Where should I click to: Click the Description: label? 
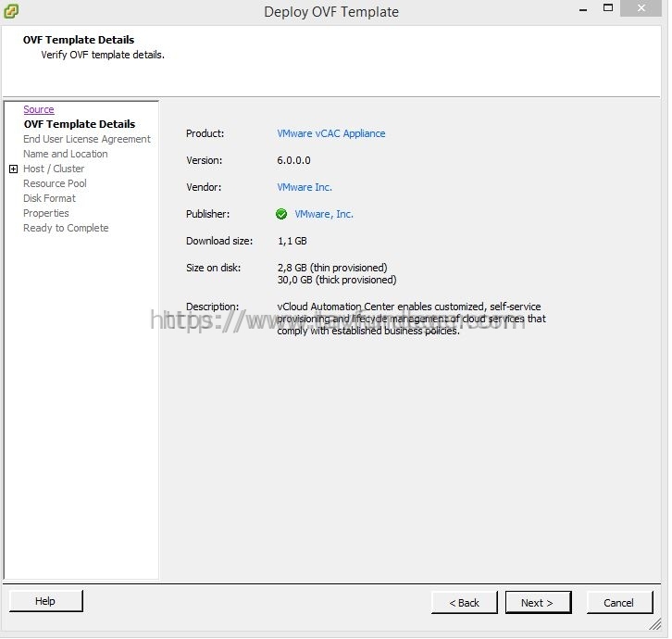[213, 307]
